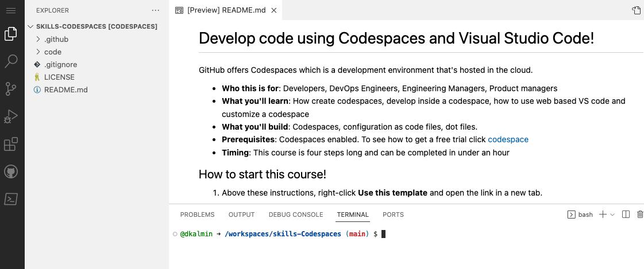This screenshot has height=269, width=644.
Task: Switch to the PORTS tab
Action: pyautogui.click(x=393, y=215)
